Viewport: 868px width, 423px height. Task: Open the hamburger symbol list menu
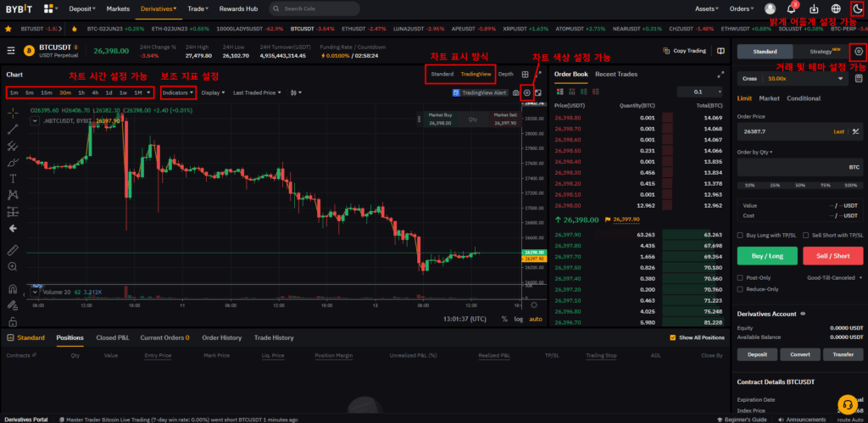(x=11, y=51)
